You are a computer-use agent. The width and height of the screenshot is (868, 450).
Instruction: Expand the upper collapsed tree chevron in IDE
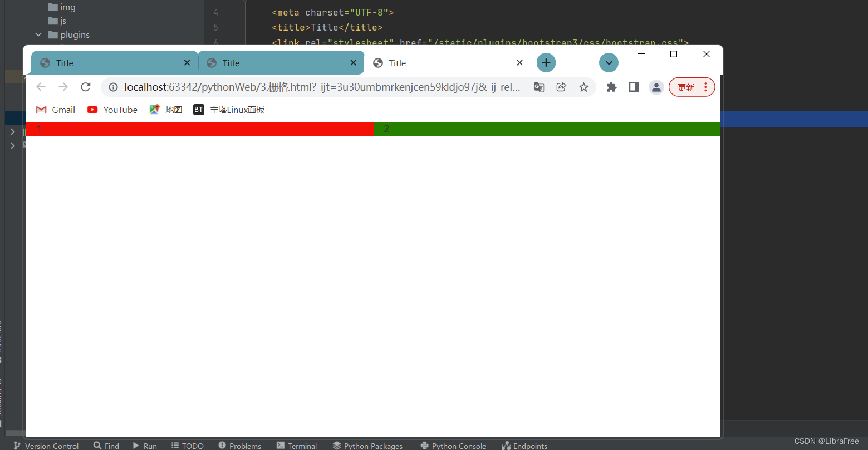[13, 132]
